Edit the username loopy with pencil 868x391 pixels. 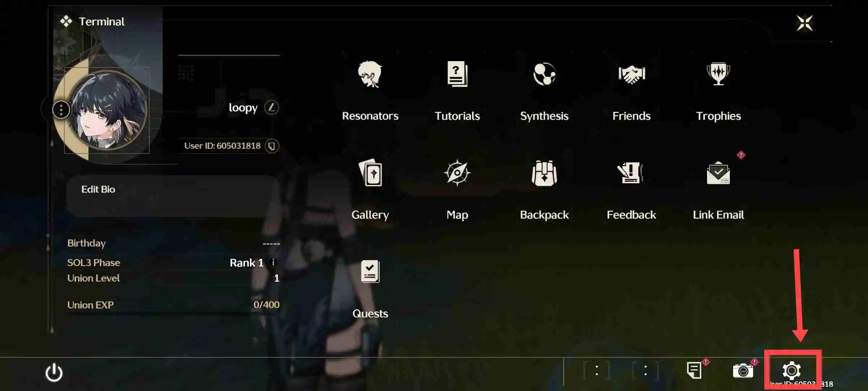271,108
